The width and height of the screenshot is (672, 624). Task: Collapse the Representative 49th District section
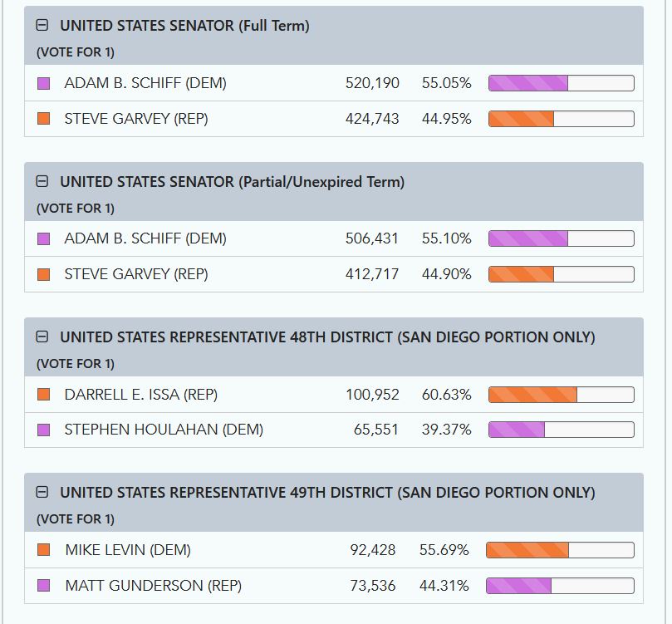click(42, 492)
